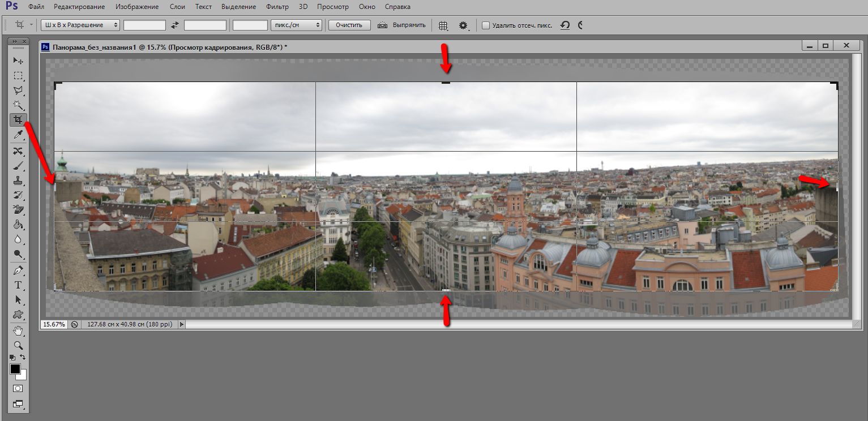868x421 pixels.
Task: Select the foreground color swatch
Action: pyautogui.click(x=15, y=369)
